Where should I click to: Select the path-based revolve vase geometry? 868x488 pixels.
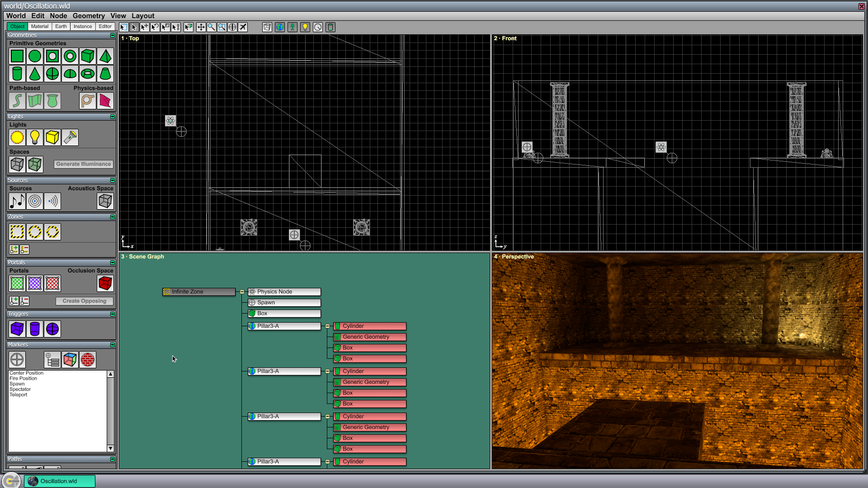click(x=52, y=101)
